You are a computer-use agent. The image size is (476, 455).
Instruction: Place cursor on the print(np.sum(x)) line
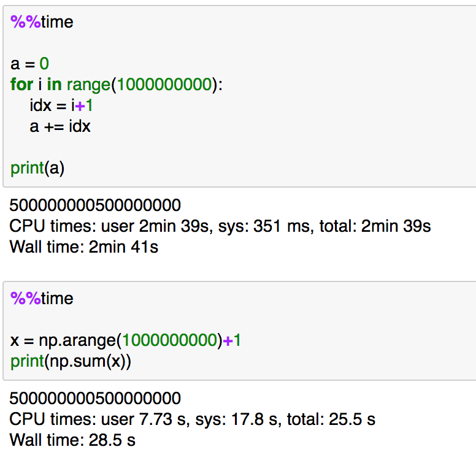coord(71,361)
